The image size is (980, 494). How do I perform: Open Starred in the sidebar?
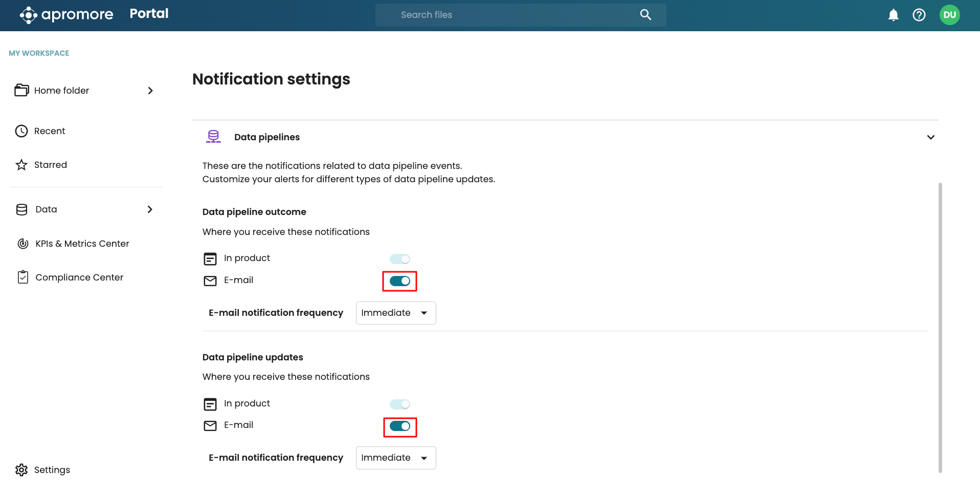click(50, 165)
